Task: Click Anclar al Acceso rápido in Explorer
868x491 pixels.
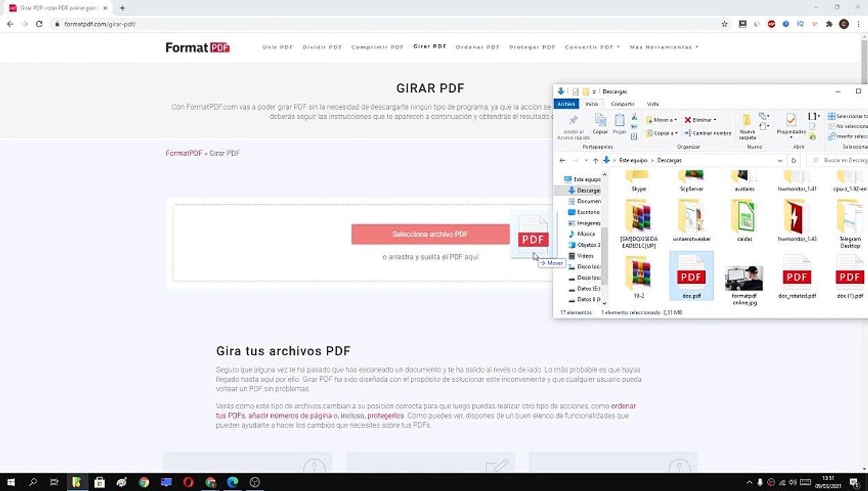Action: click(x=573, y=127)
